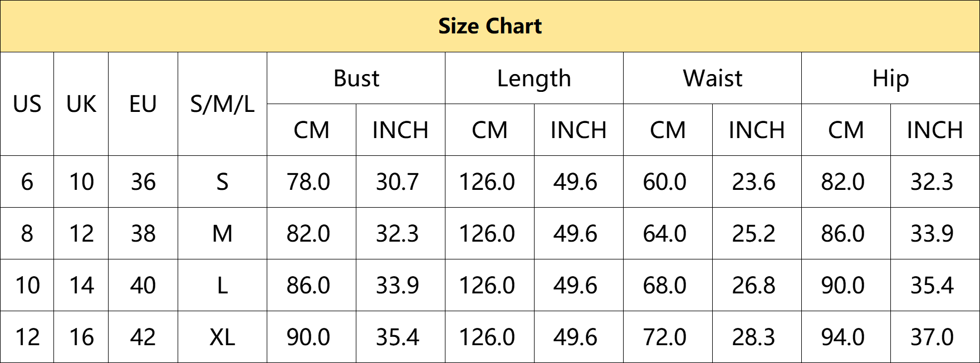
Task: Click the bust 30.7 inch cell
Action: 401,181
